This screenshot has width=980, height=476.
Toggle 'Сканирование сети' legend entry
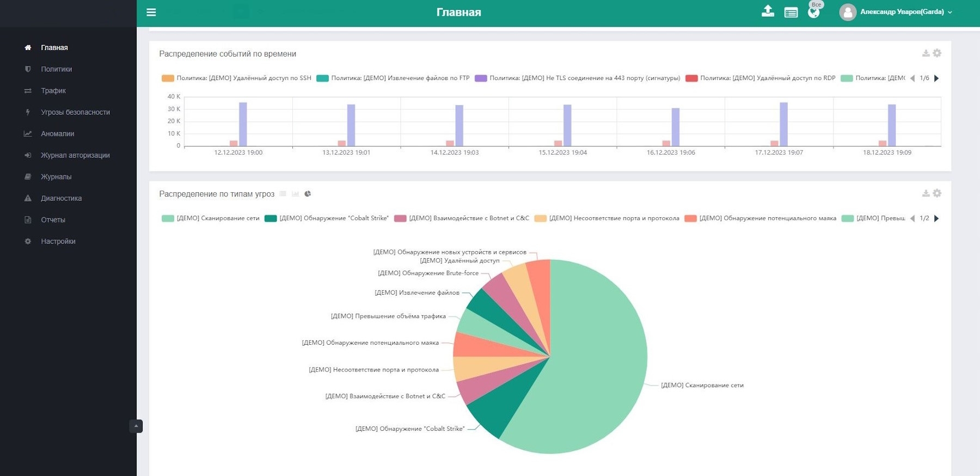[x=210, y=218]
